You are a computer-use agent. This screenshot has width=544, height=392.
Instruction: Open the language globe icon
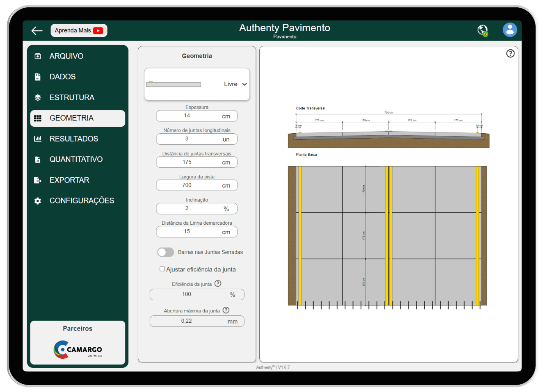(x=483, y=30)
